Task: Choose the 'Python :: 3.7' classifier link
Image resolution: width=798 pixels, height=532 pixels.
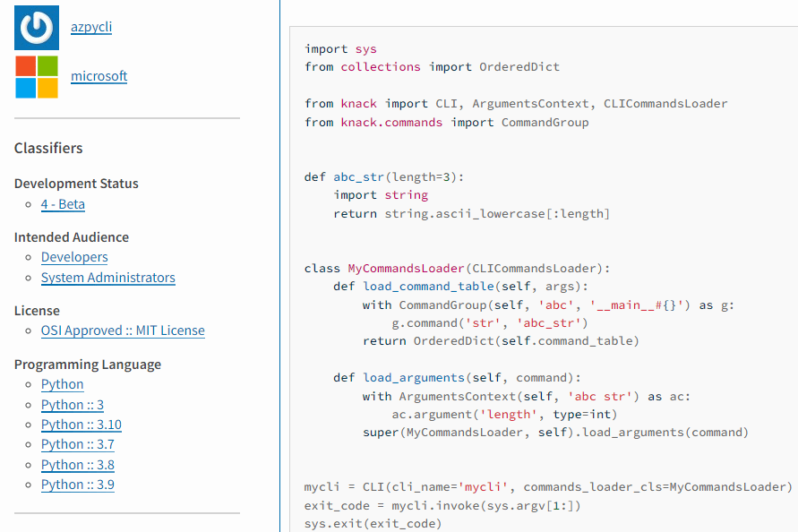Action: 78,444
